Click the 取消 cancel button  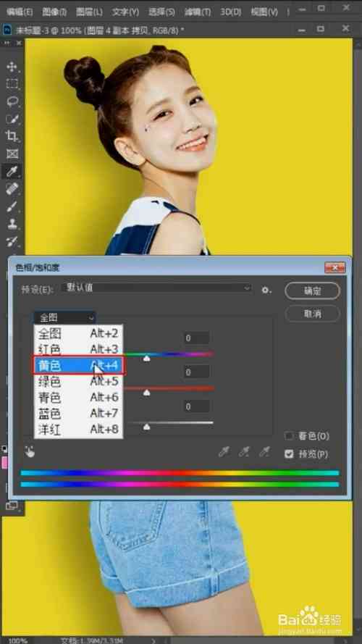click(x=312, y=314)
